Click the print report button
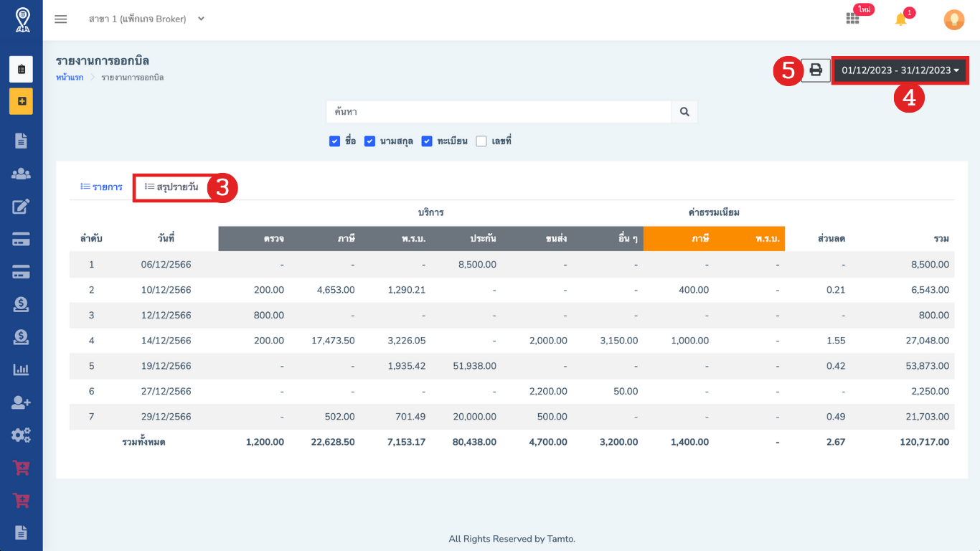Viewport: 980px width, 551px height. pyautogui.click(x=816, y=70)
